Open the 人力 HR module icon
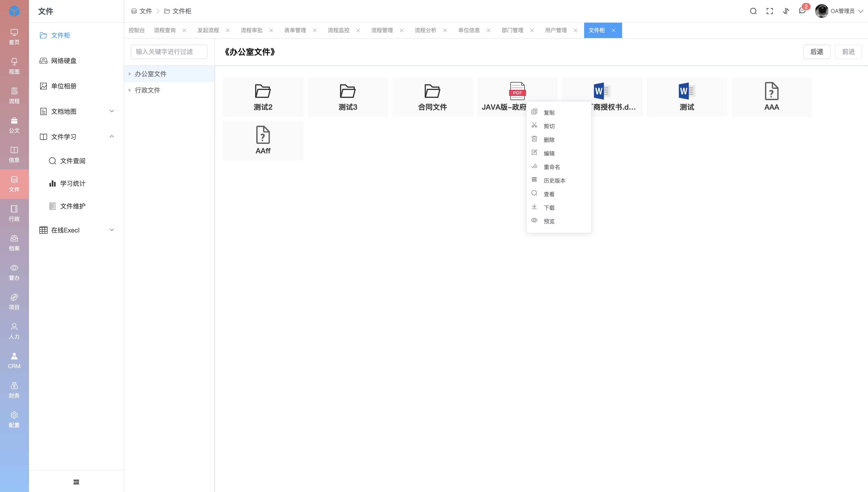This screenshot has height=492, width=868. coord(14,331)
